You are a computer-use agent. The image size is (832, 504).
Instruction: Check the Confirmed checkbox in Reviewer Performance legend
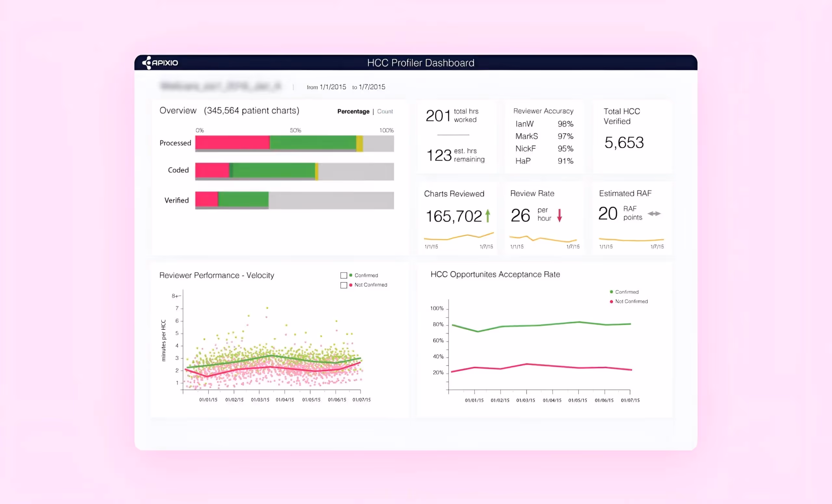[x=344, y=275]
